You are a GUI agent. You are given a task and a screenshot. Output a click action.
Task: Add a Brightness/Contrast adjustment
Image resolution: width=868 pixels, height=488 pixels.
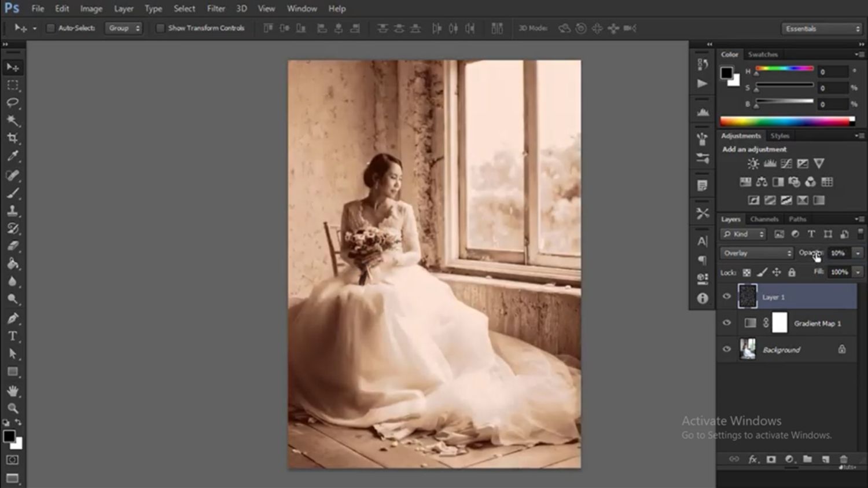coord(753,164)
